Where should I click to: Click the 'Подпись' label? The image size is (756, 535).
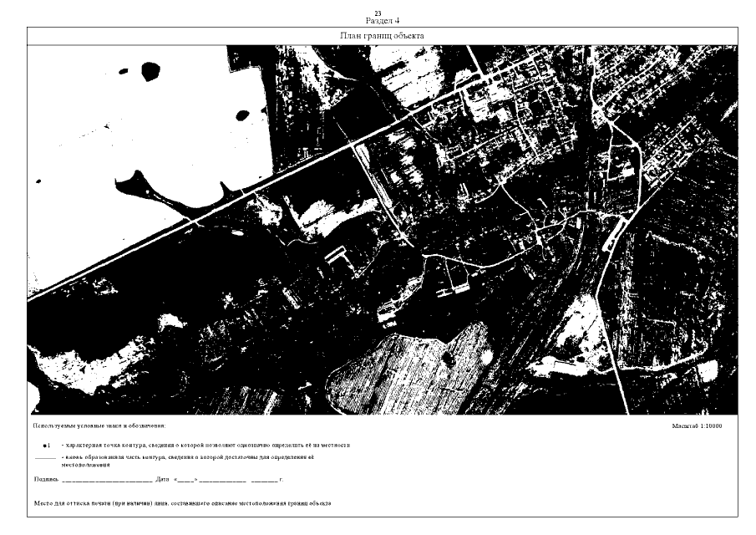[46, 480]
